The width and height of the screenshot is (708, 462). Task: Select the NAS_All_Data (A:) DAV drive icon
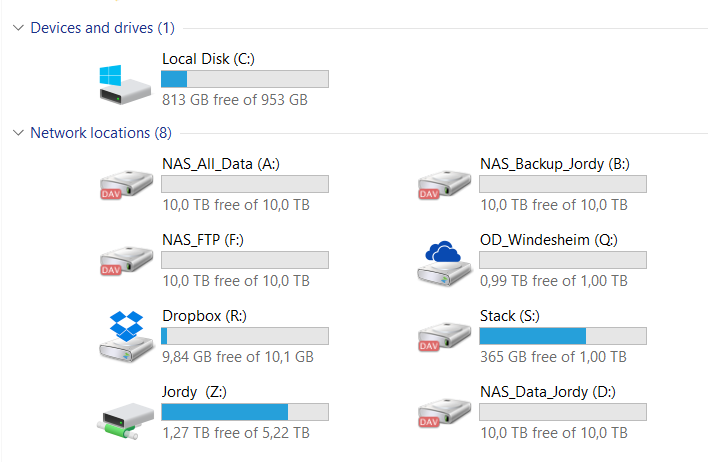click(126, 184)
